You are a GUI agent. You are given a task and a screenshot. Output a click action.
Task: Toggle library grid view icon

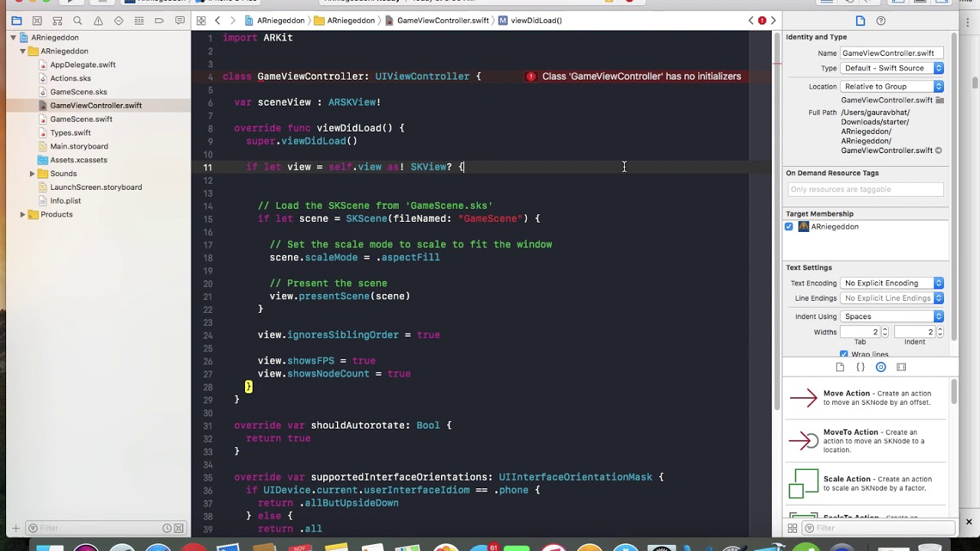tap(792, 528)
